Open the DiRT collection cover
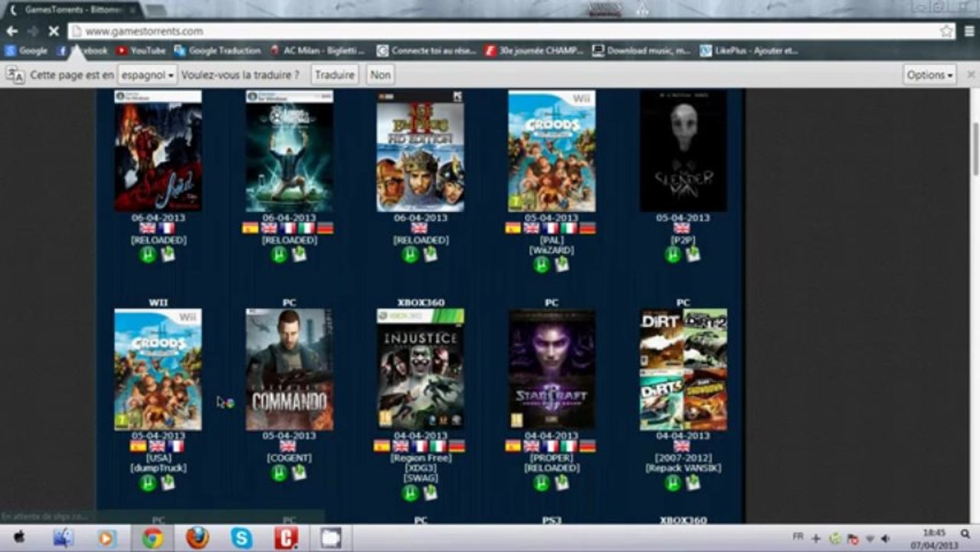The height and width of the screenshot is (552, 980). pos(683,369)
